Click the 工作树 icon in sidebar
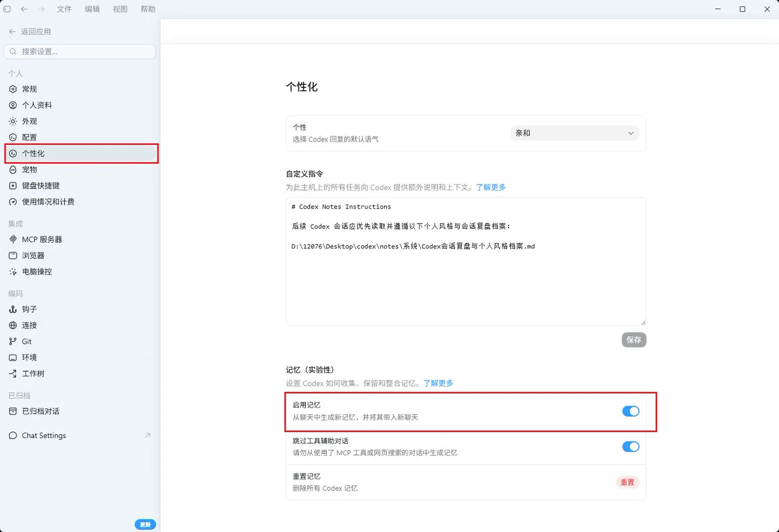 (13, 373)
